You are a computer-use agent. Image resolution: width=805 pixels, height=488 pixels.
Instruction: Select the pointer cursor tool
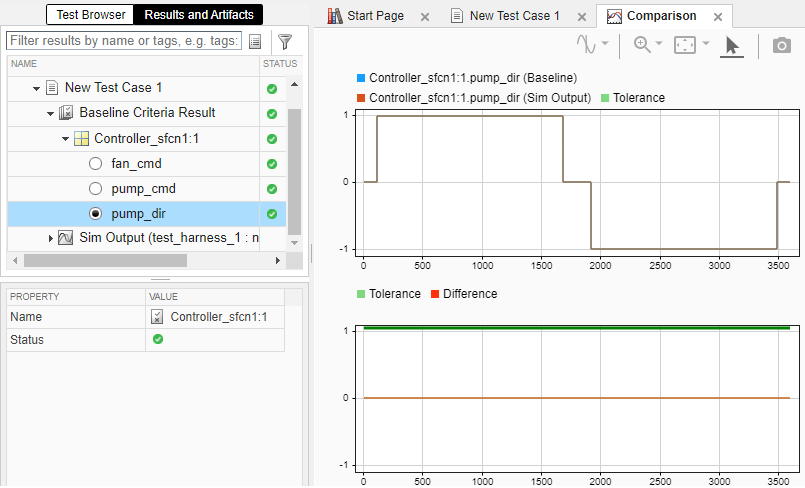click(x=732, y=45)
